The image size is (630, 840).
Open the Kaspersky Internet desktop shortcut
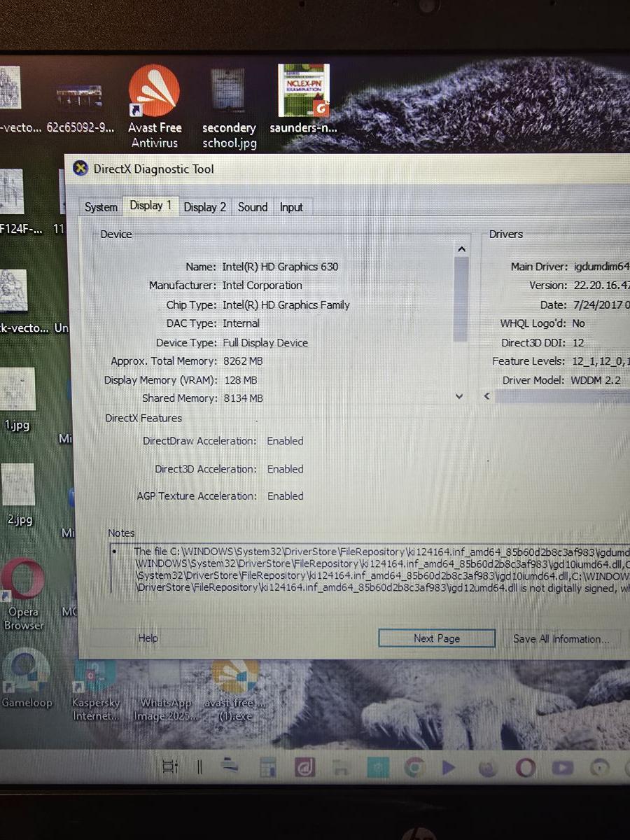point(96,689)
